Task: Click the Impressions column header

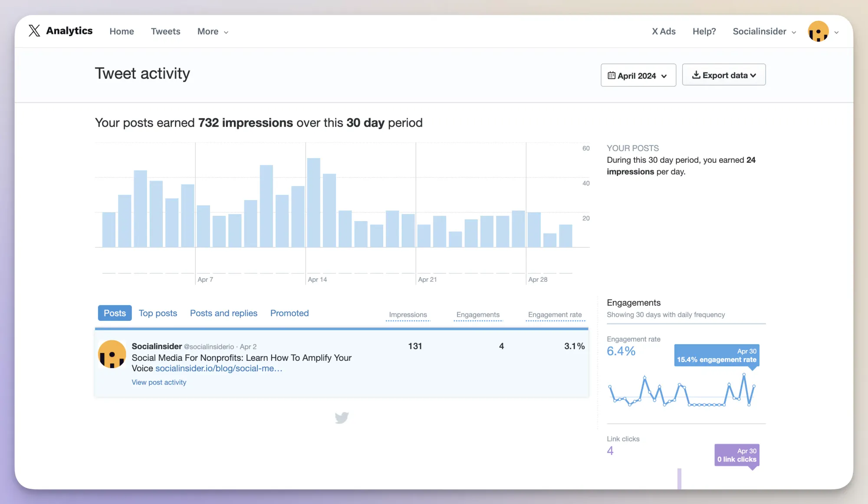Action: click(x=408, y=315)
